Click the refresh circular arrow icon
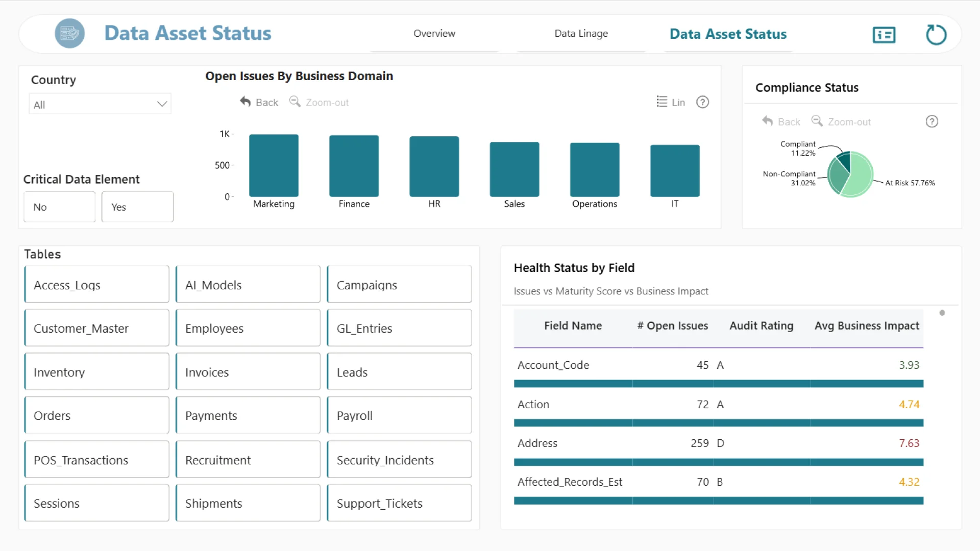Screen dimensions: 980x551 point(936,35)
